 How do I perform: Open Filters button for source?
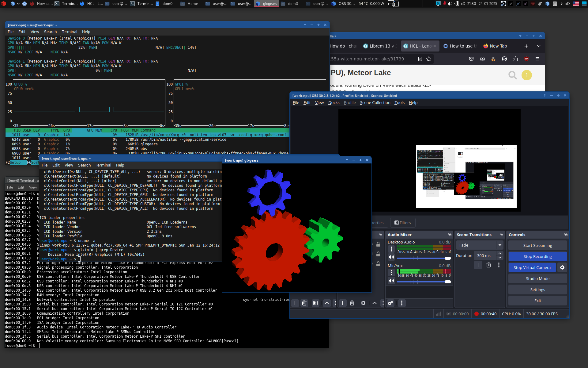[402, 223]
